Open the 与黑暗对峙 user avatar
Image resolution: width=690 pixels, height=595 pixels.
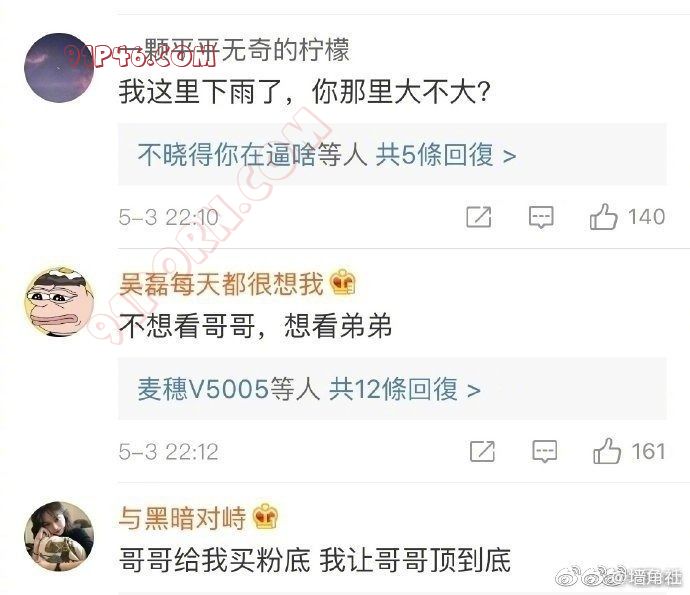[59, 536]
